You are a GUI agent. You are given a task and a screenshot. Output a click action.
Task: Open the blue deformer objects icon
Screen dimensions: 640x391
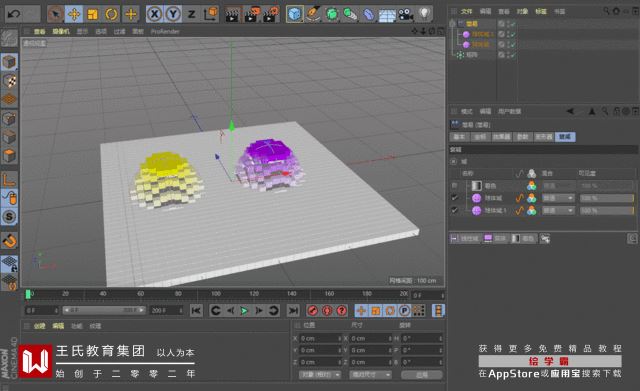(x=369, y=14)
